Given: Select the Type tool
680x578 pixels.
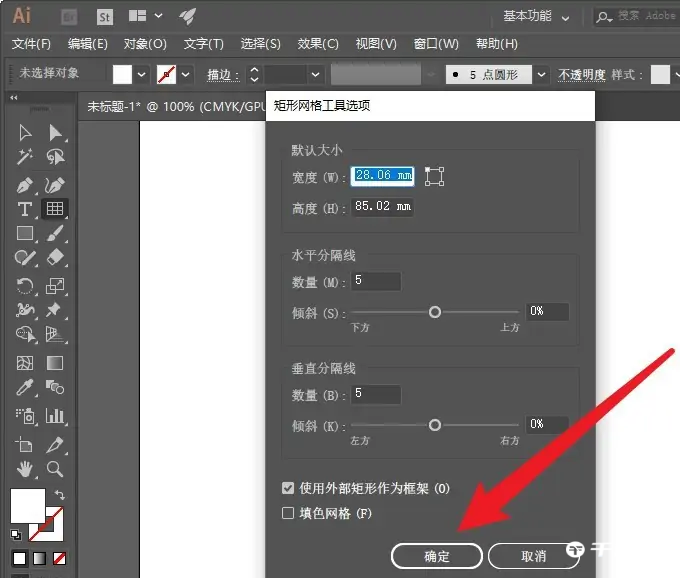Looking at the screenshot, I should point(25,209).
